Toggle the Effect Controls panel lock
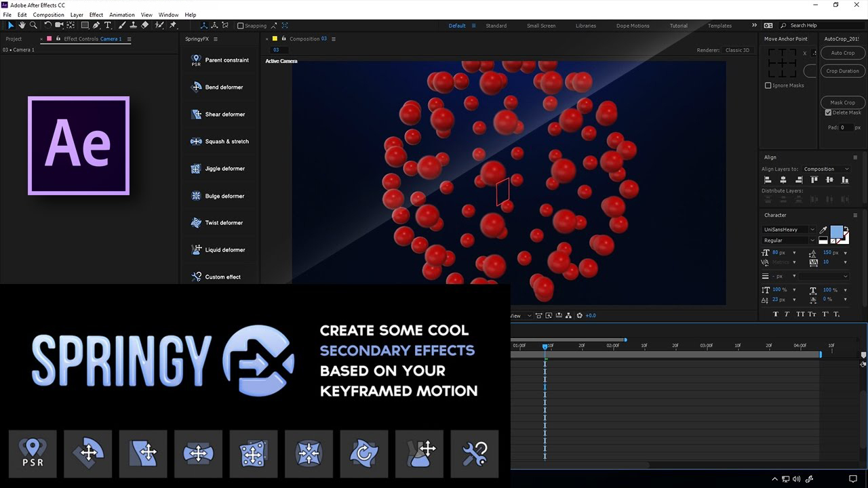The width and height of the screenshot is (868, 488). (58, 39)
